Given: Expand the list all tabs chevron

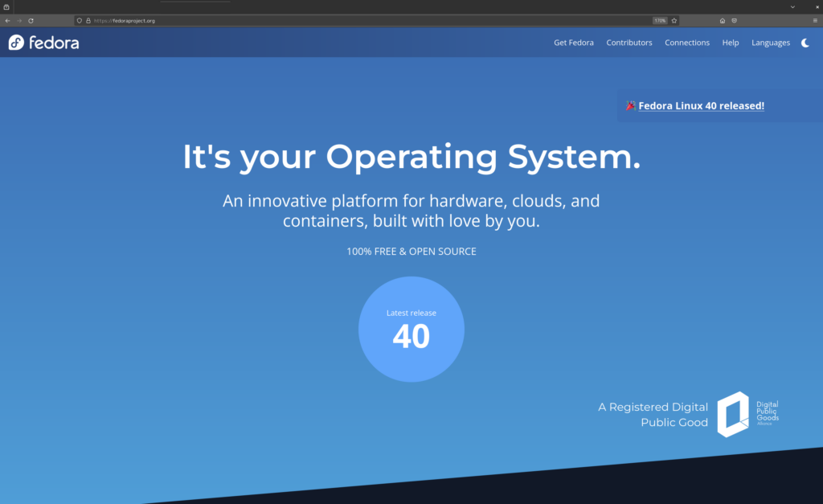Looking at the screenshot, I should [792, 6].
